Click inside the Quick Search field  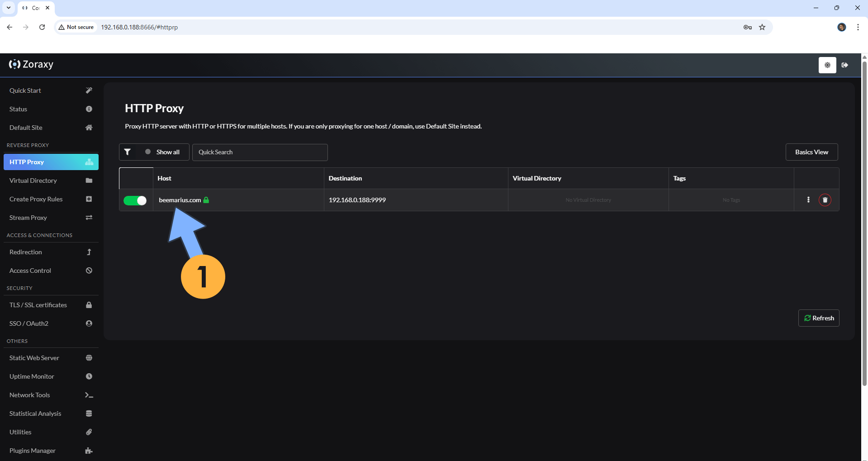click(x=260, y=152)
